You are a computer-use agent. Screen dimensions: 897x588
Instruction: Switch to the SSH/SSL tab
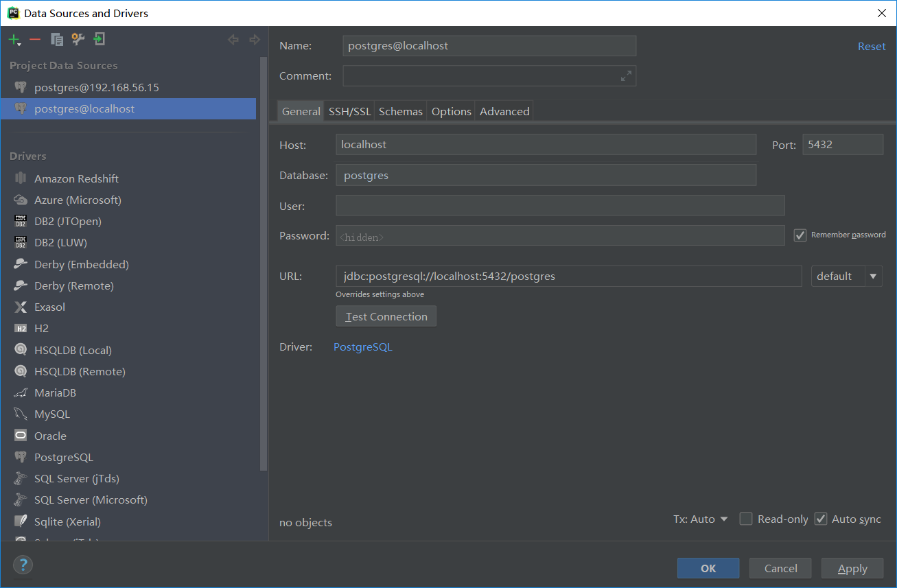pyautogui.click(x=349, y=111)
